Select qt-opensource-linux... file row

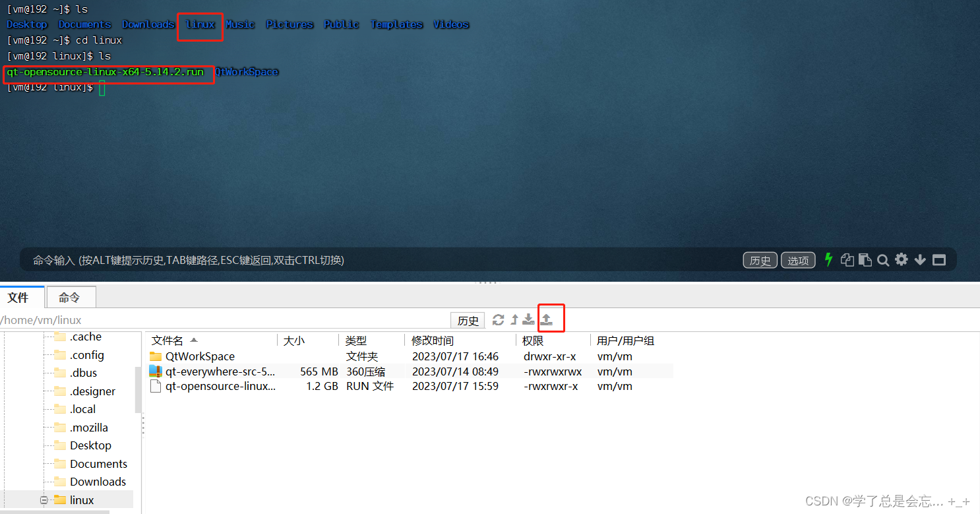tap(409, 386)
